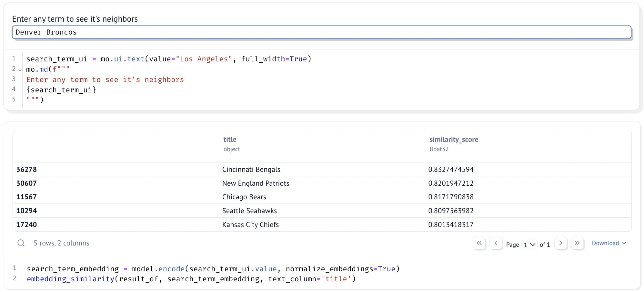The image size is (644, 292).
Task: Jump to the last table page
Action: pos(578,244)
